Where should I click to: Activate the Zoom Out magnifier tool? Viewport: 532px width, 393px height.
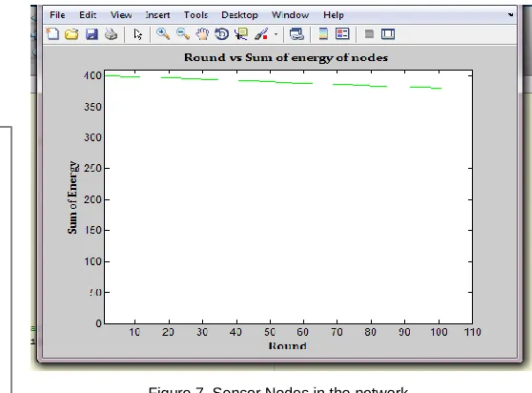point(183,34)
